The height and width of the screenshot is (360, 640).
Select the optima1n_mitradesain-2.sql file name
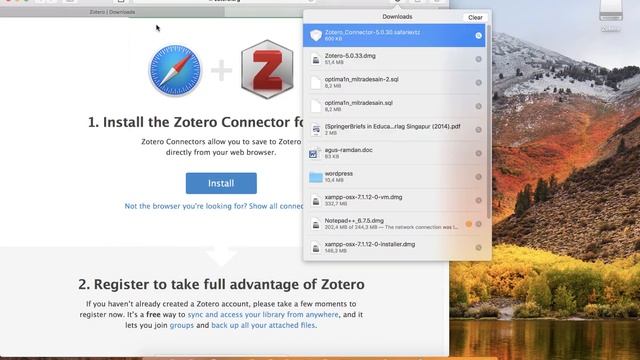[362, 79]
